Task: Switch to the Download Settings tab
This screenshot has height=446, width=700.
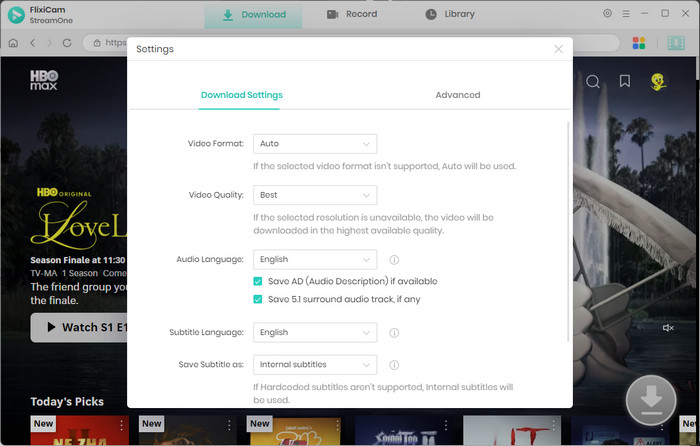Action: [242, 95]
